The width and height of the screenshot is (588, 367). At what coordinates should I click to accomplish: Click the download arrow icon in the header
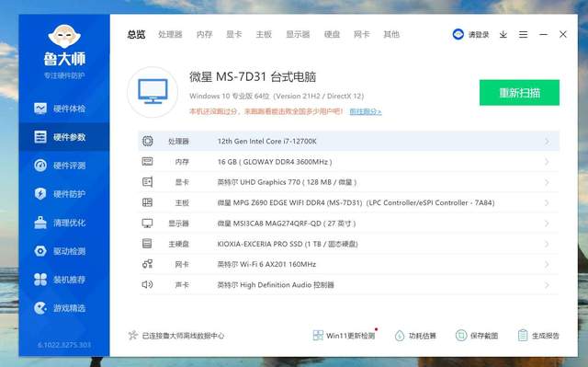(503, 35)
